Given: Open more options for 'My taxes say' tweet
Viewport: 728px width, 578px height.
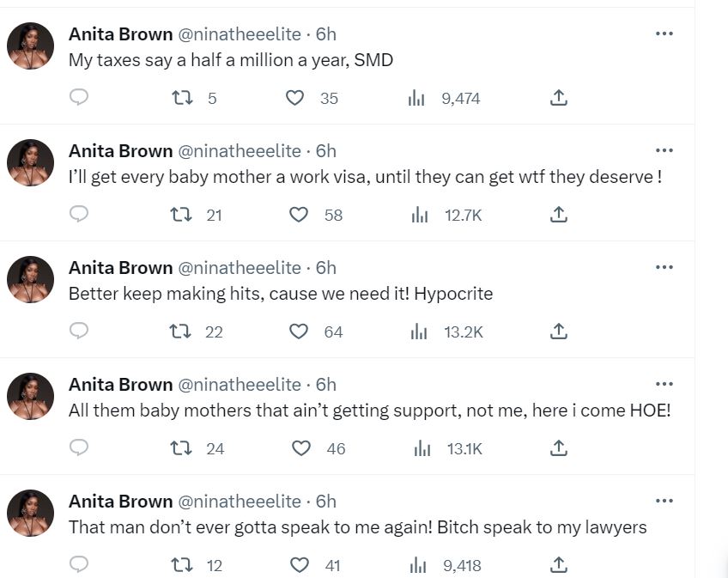Looking at the screenshot, I should (664, 33).
